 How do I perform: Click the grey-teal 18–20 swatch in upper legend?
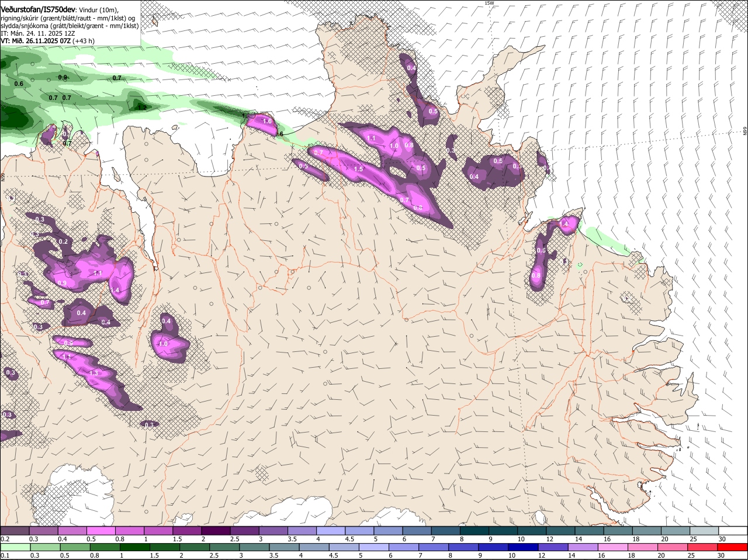pos(646,531)
